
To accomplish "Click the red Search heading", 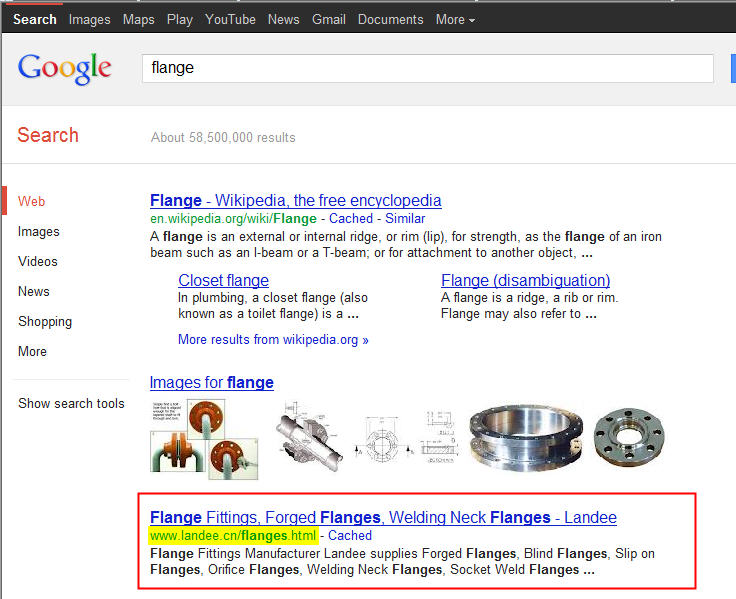I will point(48,135).
